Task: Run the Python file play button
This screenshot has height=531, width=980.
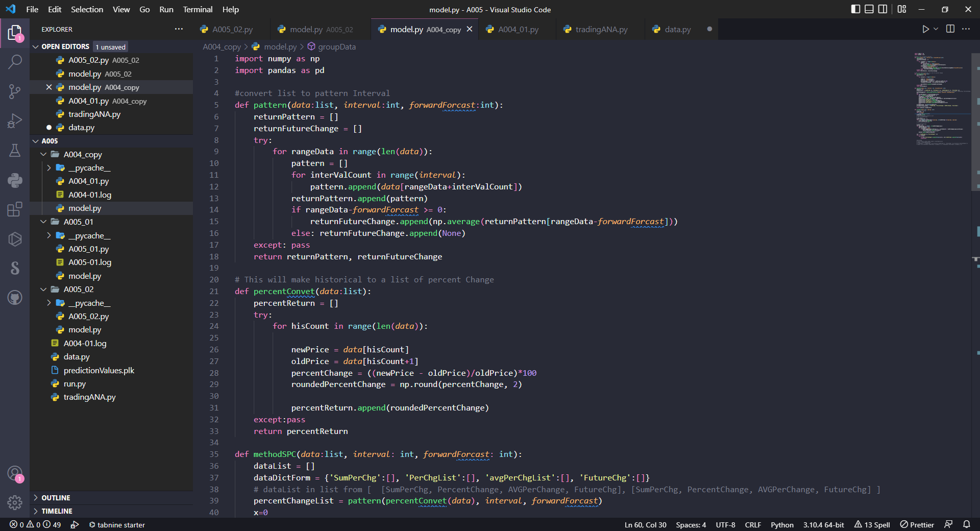Action: pyautogui.click(x=925, y=29)
